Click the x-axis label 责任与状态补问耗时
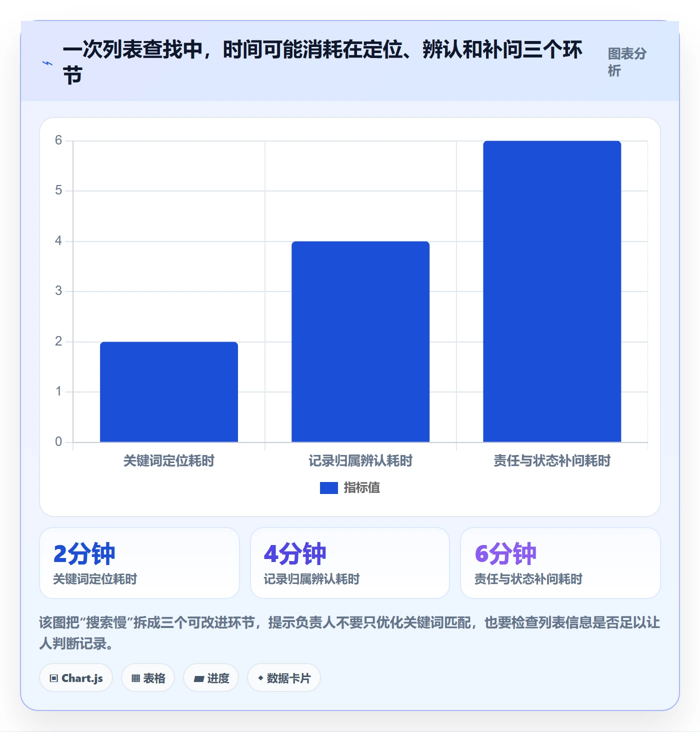 pos(552,460)
